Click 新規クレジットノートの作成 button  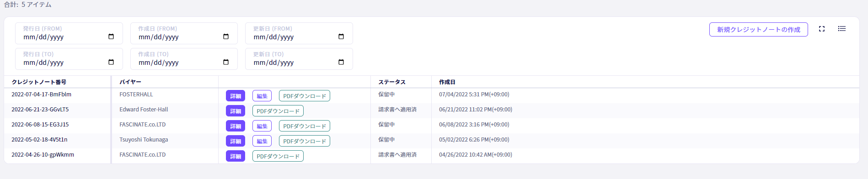click(759, 29)
